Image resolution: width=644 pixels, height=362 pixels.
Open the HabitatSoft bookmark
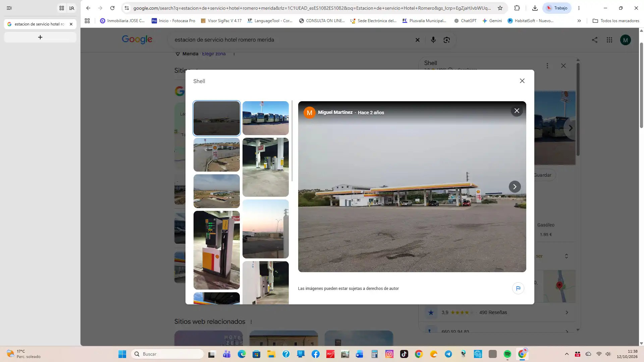531,21
